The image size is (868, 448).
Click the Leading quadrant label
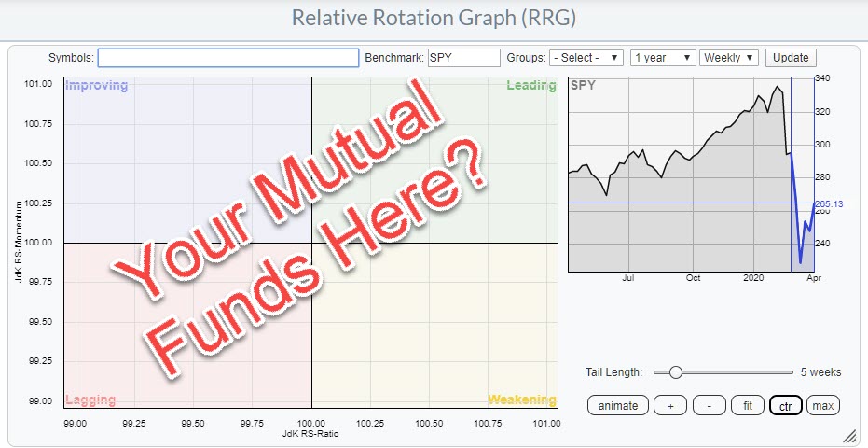(530, 86)
